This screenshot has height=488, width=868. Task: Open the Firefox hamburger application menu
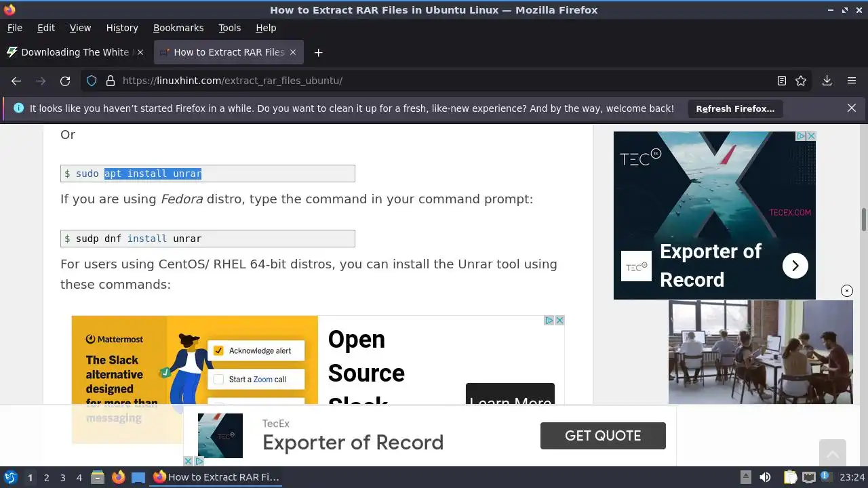[852, 81]
